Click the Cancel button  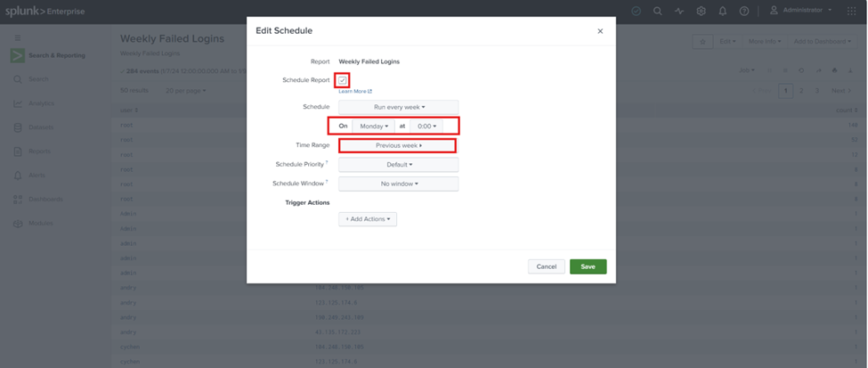click(x=547, y=266)
